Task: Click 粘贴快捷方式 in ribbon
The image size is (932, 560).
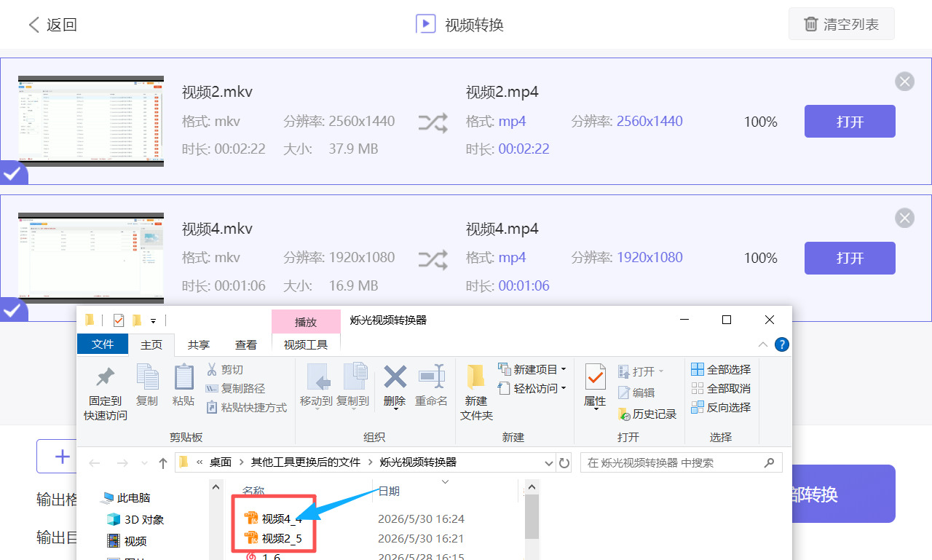Action: point(246,408)
